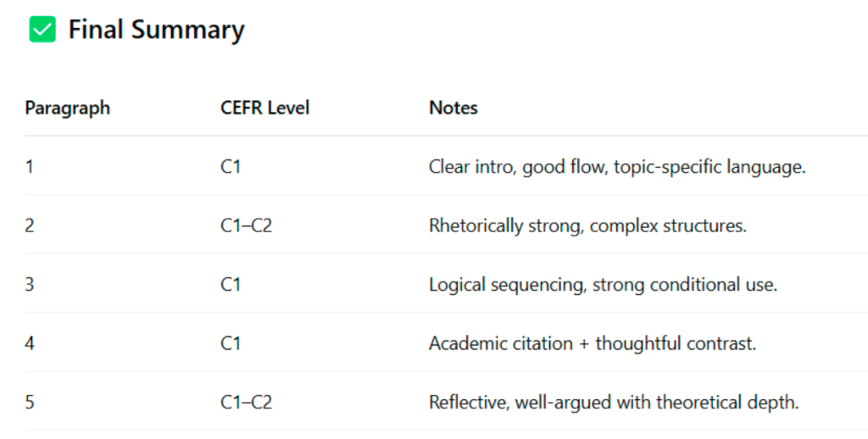Click the Paragraph column header

coord(67,108)
